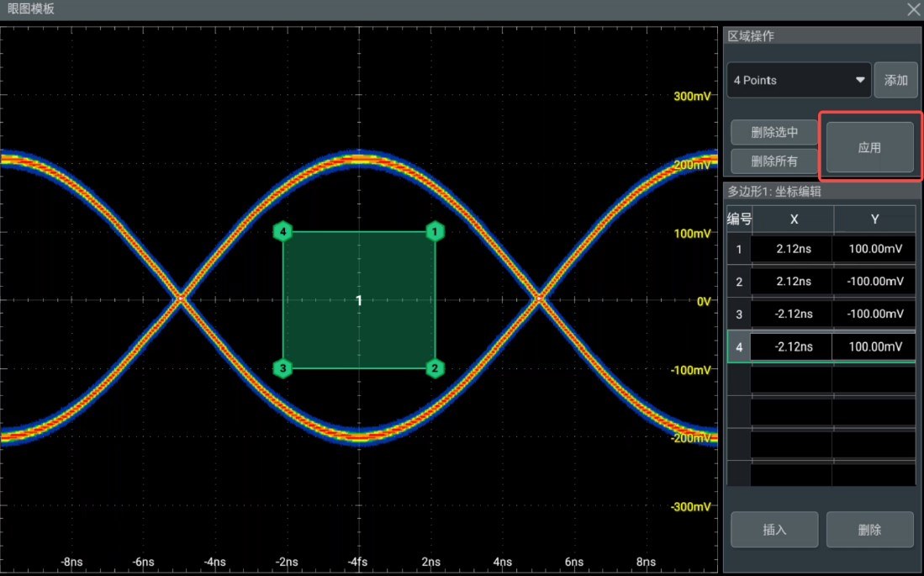Edit the X value of point 1
924x576 pixels.
click(793, 249)
